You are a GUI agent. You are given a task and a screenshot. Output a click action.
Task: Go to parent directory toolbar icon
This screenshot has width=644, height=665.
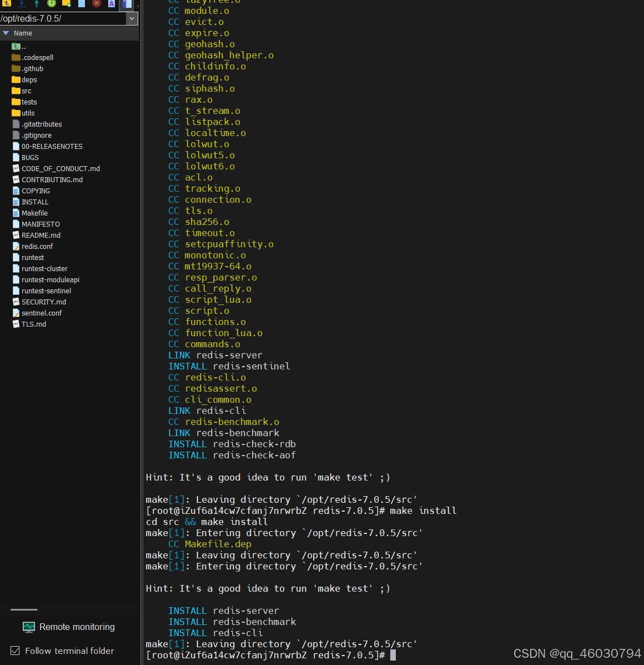[x=7, y=3]
